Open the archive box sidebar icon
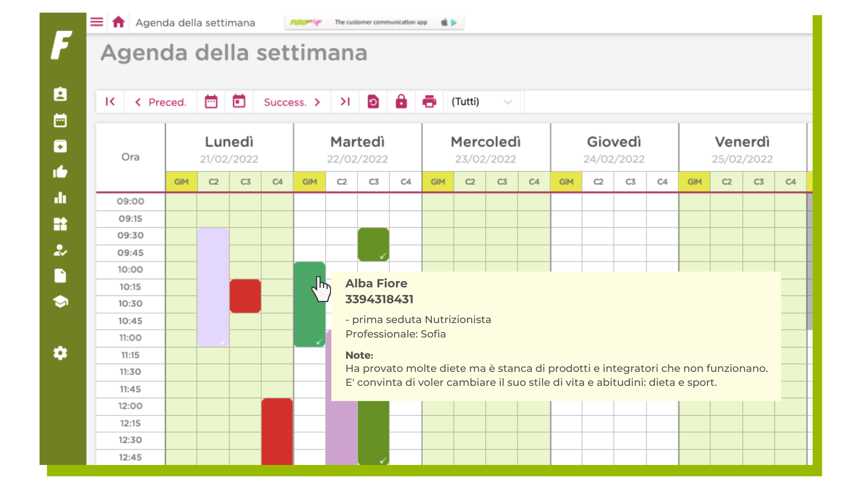Viewport: 868px width, 488px height. pyautogui.click(x=60, y=146)
